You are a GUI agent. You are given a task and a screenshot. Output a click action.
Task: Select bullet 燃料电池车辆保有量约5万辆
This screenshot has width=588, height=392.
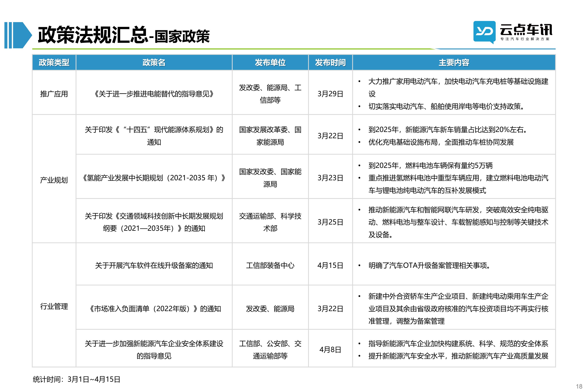[430, 165]
